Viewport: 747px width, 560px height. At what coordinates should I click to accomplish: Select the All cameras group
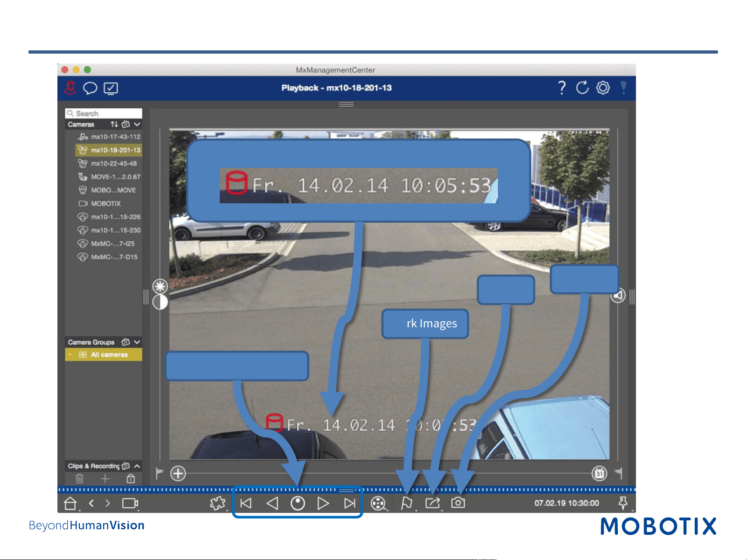[x=104, y=355]
